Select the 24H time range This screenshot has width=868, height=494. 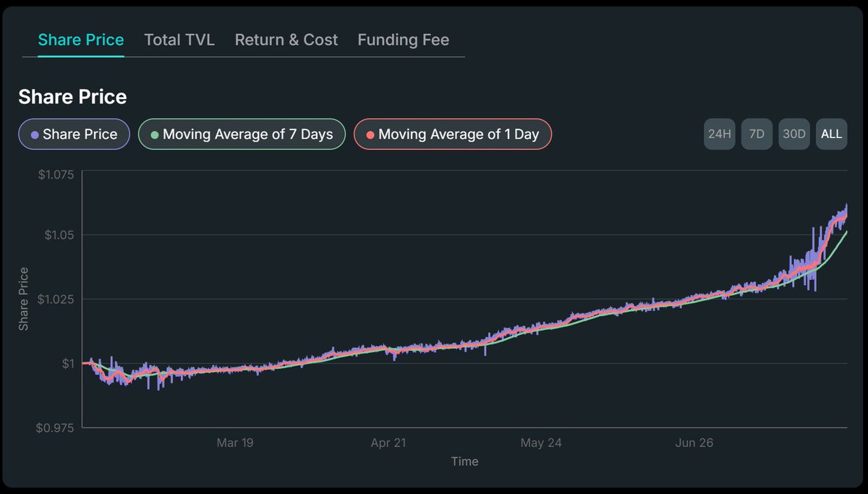(720, 134)
